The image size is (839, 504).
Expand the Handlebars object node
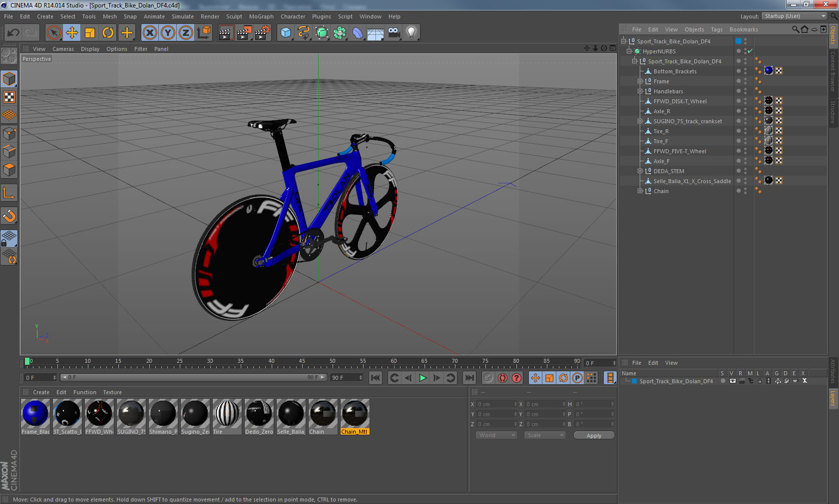click(640, 91)
